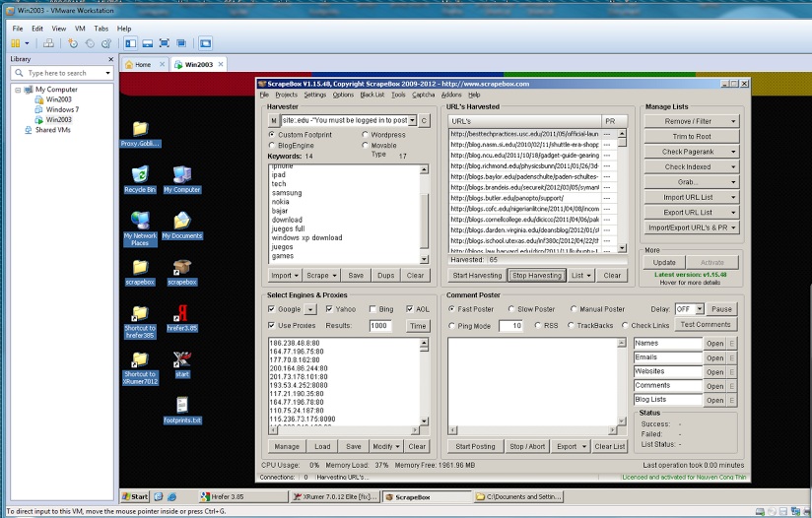This screenshot has height=518, width=812.
Task: Click the URL's Harvested list scrollbar
Action: pyautogui.click(x=622, y=190)
